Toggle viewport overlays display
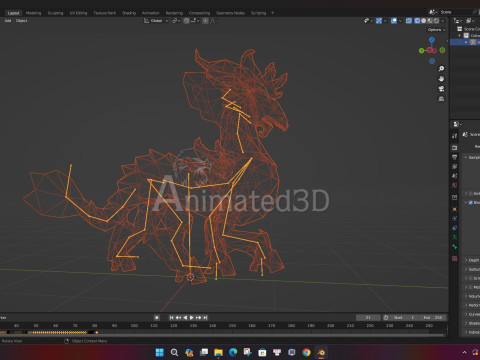Screen dimensions: 480x360 pos(394,21)
